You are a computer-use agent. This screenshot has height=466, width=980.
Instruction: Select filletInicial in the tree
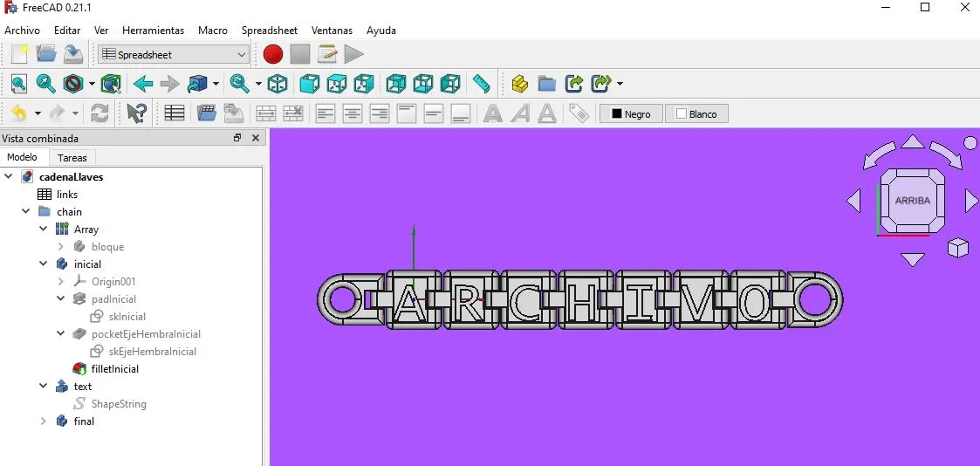click(115, 369)
